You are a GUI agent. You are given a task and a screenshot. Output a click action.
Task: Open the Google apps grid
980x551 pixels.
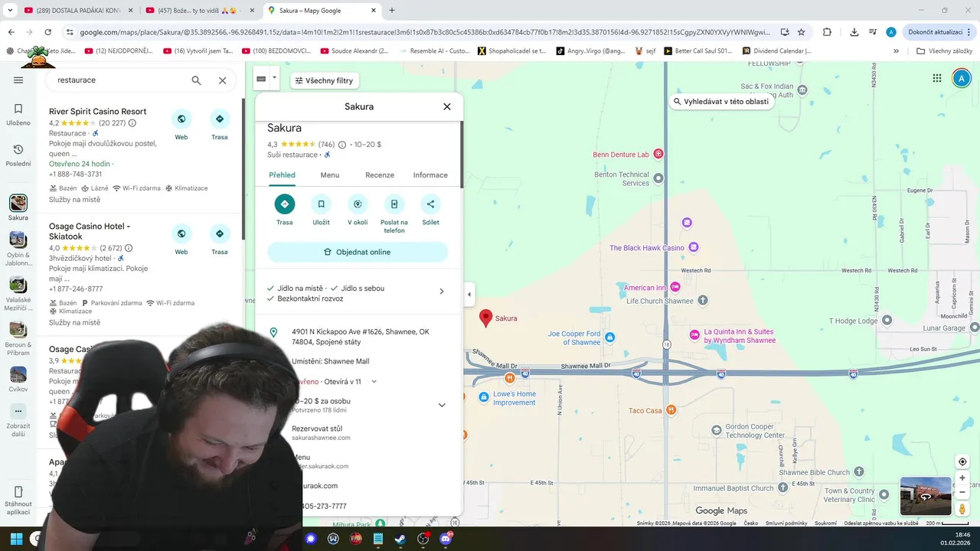[937, 78]
